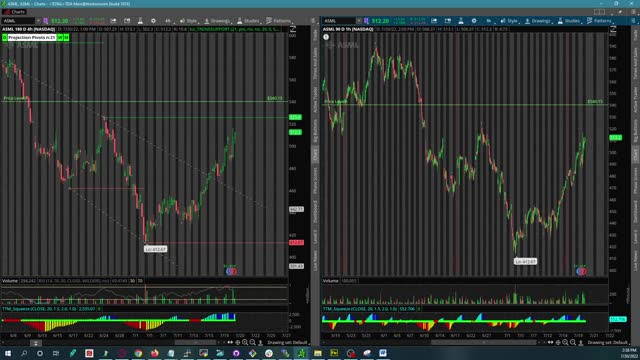Image resolution: width=640 pixels, height=360 pixels.
Task: Edit the ASML symbol field in left chart
Action: (18, 21)
